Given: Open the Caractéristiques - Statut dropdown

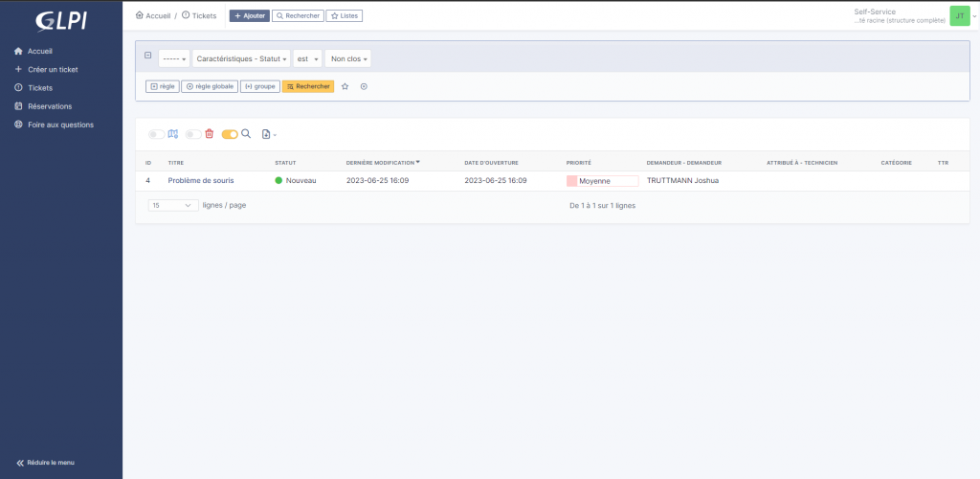Looking at the screenshot, I should [x=241, y=58].
